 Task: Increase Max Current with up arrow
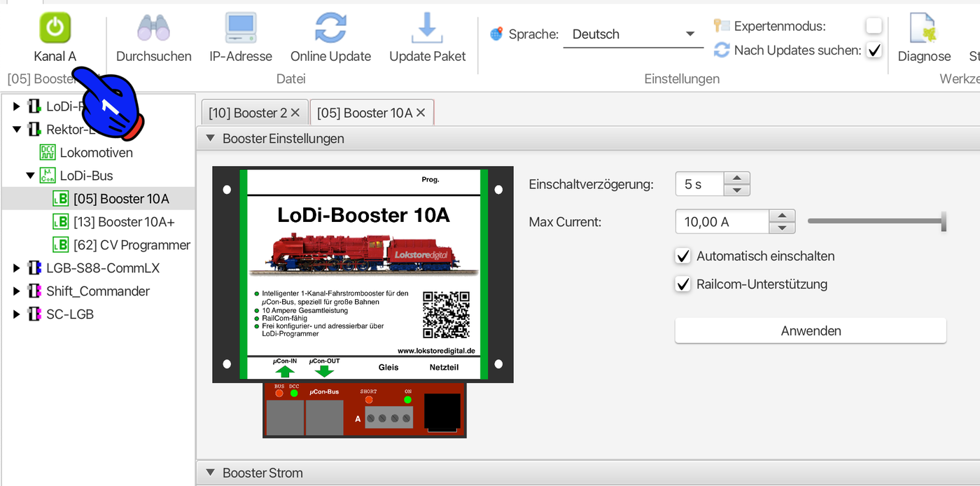[782, 216]
